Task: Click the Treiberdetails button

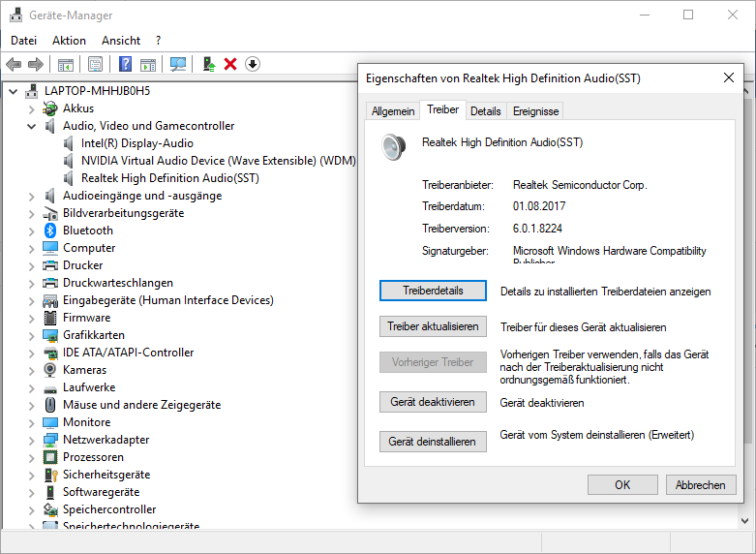Action: point(433,291)
